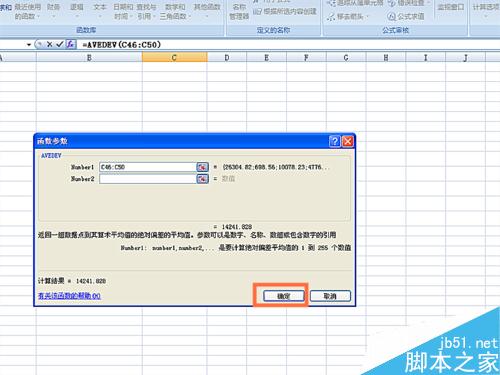The image size is (500, 375).
Task: Select the column G header
Action: [346, 58]
